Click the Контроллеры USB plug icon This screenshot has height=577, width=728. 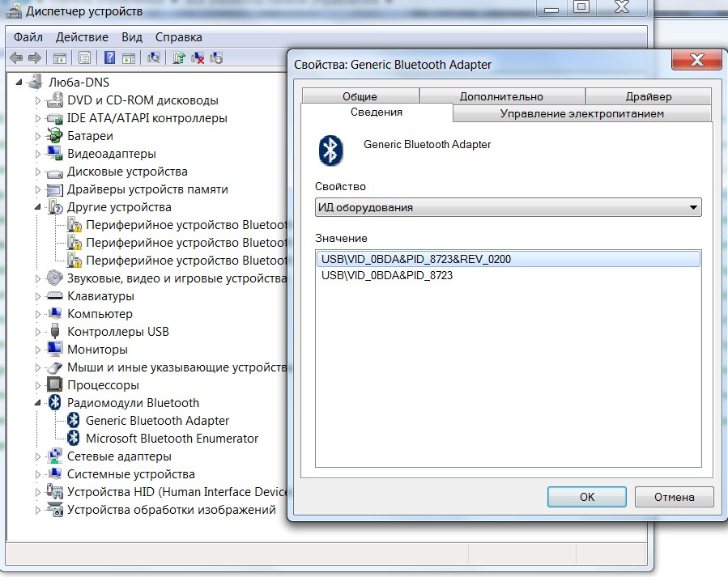pos(55,331)
